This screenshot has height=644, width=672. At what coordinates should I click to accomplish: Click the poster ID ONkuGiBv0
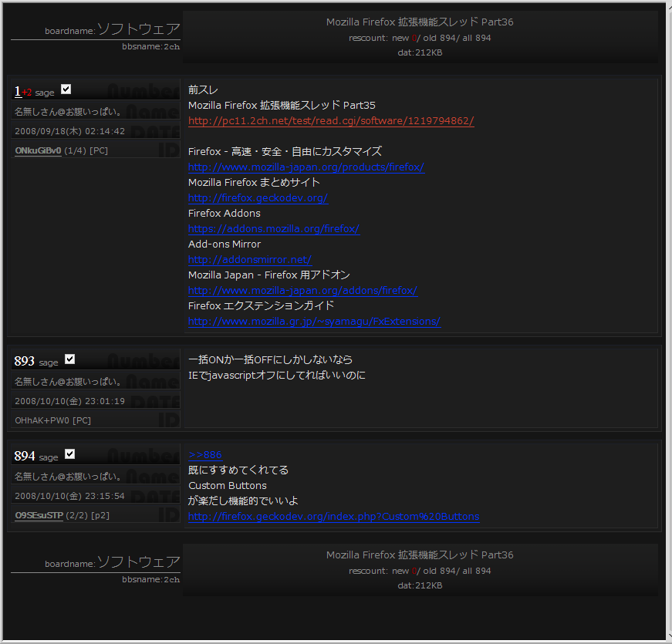coord(38,151)
